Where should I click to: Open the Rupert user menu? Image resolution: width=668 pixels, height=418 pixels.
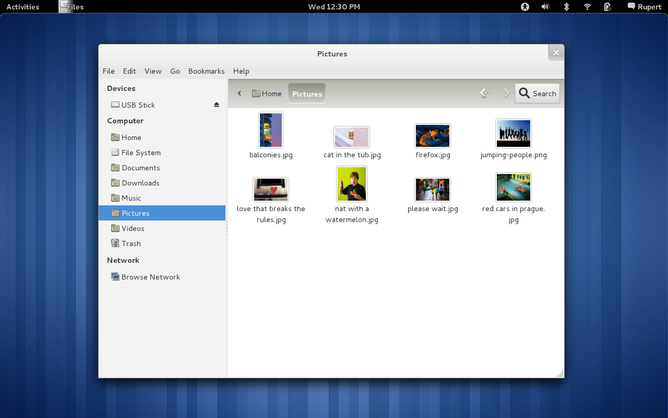[x=643, y=6]
